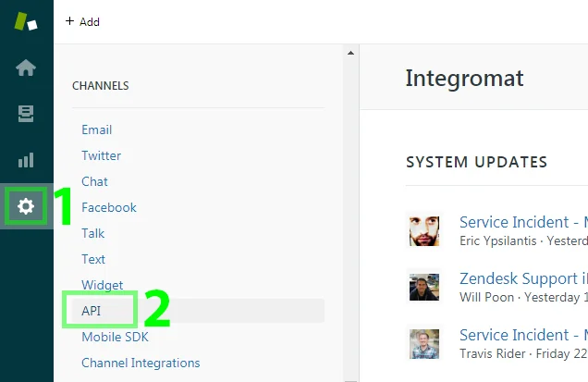The width and height of the screenshot is (588, 382).
Task: Click Travis Rider avatar thumbnail
Action: 424,344
